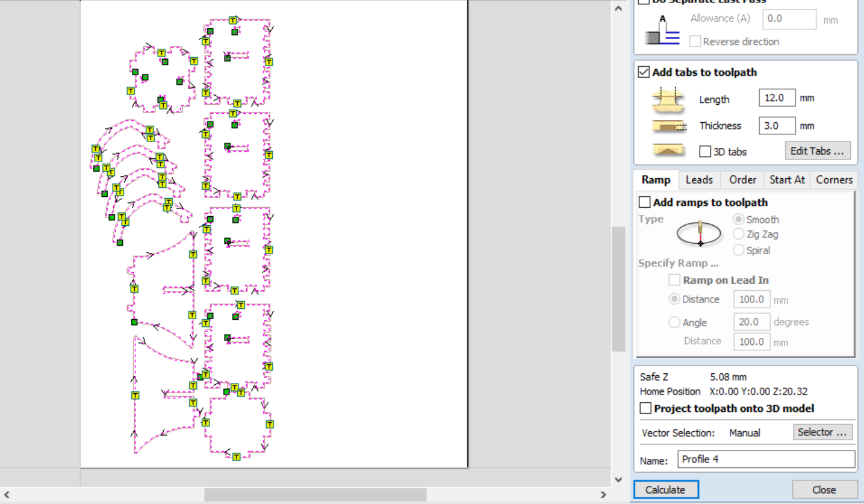Check Project toolpath onto 3D model

point(645,408)
